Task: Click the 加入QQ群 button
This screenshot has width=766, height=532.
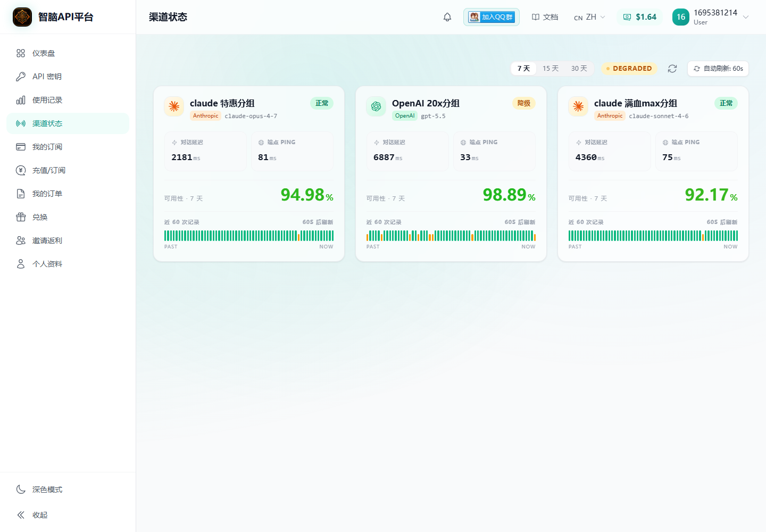Action: tap(492, 17)
